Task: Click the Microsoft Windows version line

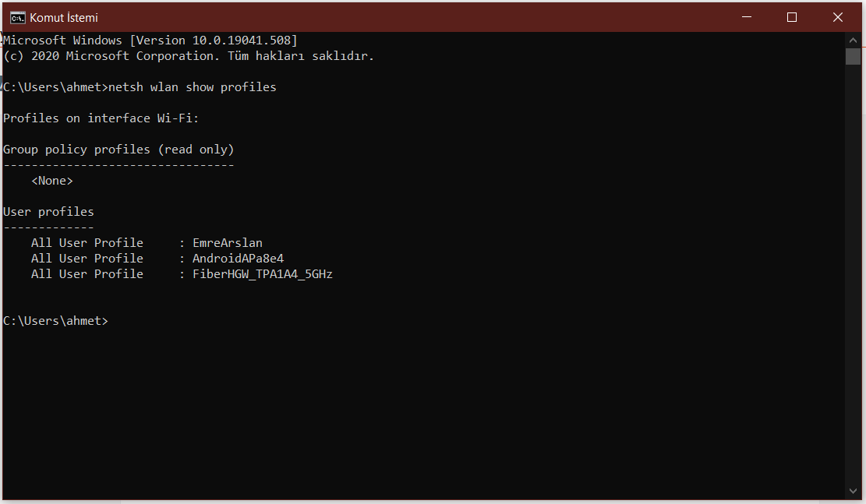Action: click(x=150, y=41)
